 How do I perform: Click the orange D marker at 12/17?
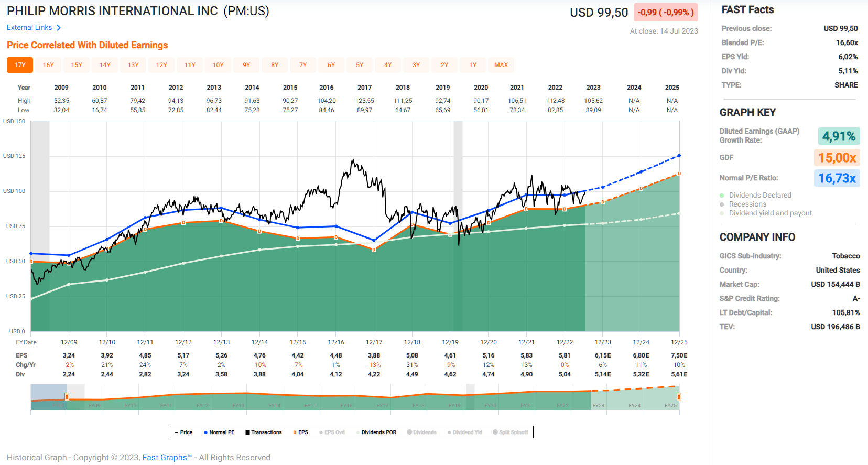tap(374, 250)
